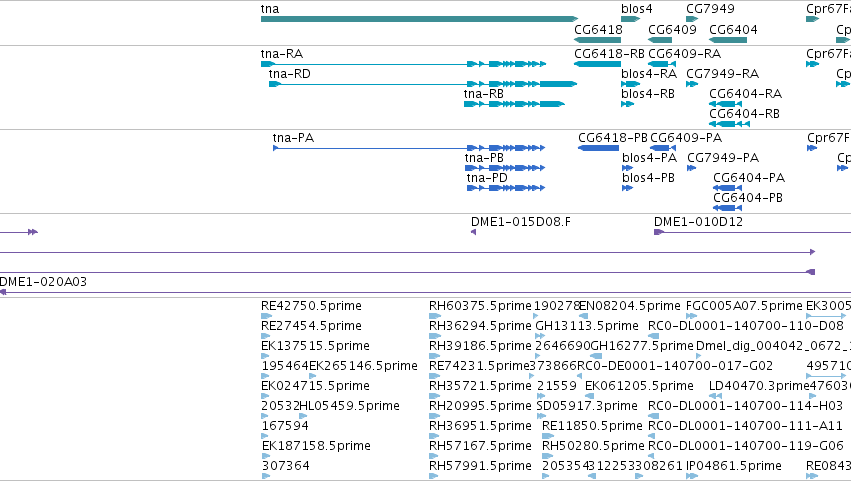
Task: Click the blos4-PA protein label
Action: [649, 158]
